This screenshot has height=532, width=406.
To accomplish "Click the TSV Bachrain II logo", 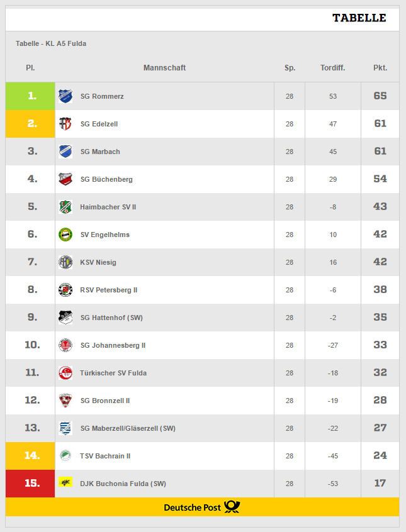I will pos(65,456).
